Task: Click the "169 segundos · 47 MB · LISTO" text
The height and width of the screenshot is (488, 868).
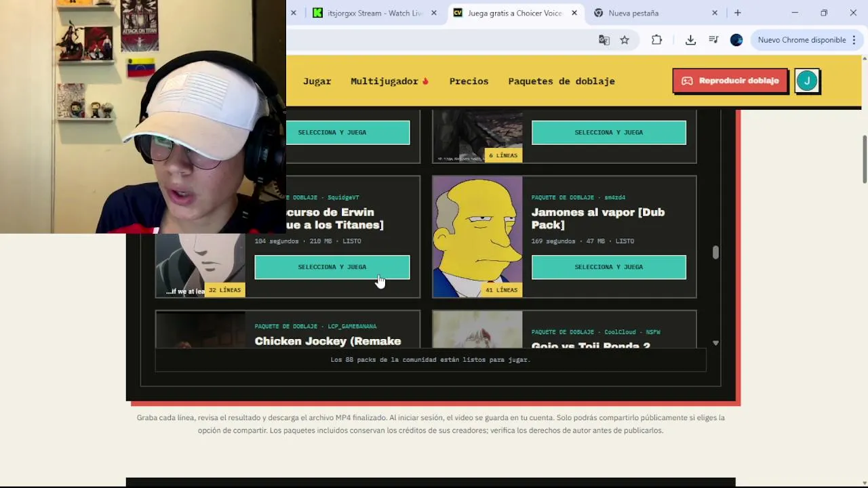Action: coord(583,241)
